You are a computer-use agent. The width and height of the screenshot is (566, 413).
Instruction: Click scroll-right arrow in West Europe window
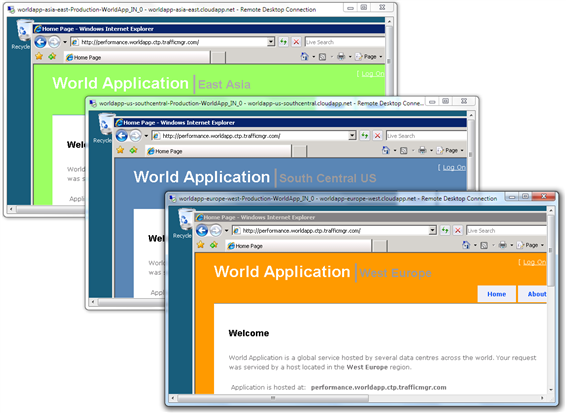pos(542,398)
